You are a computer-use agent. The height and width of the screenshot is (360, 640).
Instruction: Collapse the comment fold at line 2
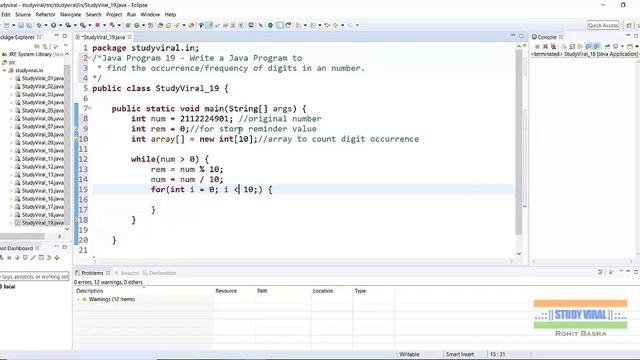click(x=90, y=58)
